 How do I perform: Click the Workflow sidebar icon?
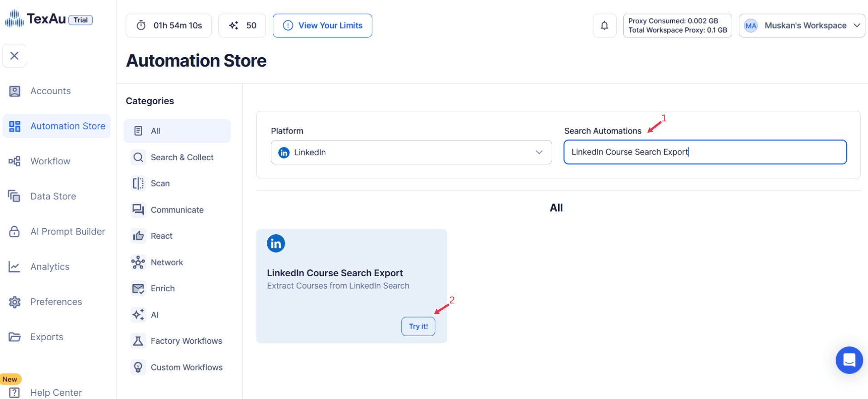pos(14,161)
